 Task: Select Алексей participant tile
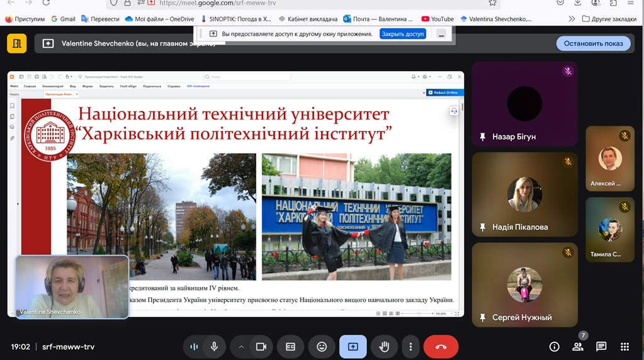[x=610, y=159]
